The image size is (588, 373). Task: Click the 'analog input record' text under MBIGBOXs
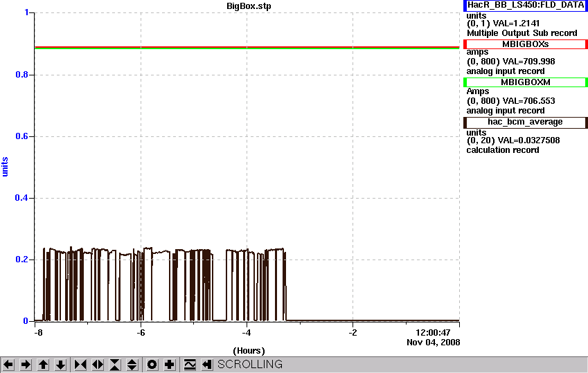(x=506, y=71)
